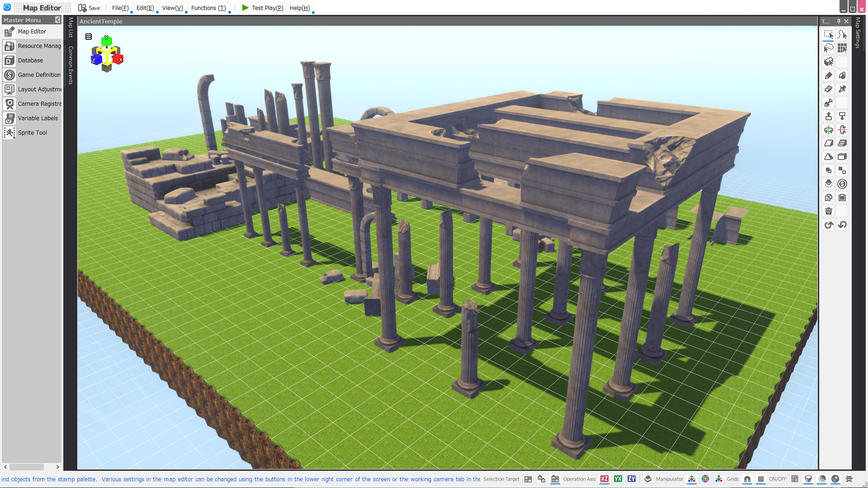Switch to the Common Events tab
The height and width of the screenshot is (488, 868).
[71, 66]
